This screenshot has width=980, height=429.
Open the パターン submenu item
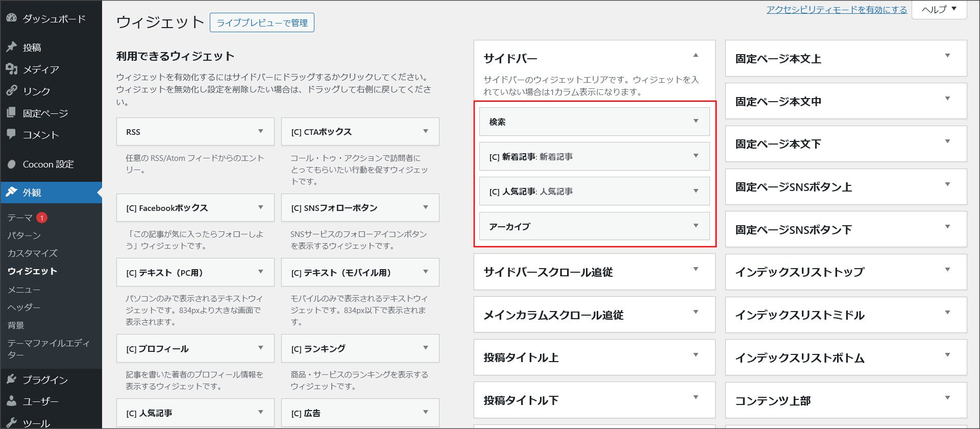pos(24,235)
